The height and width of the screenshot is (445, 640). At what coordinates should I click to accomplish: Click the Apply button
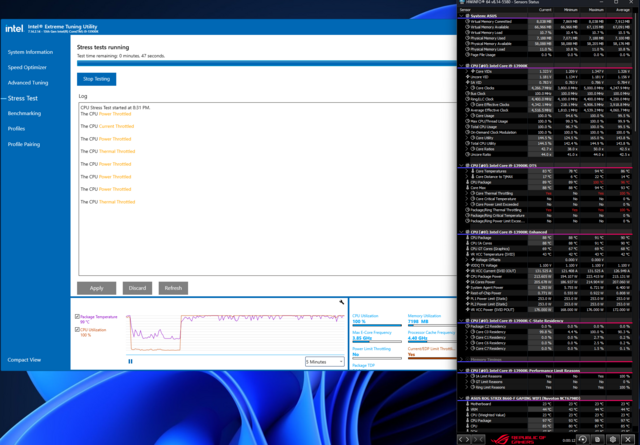click(96, 288)
